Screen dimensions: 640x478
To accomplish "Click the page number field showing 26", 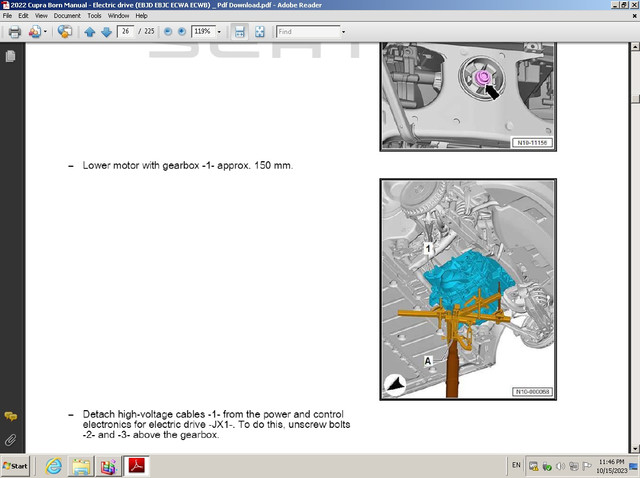I will coord(125,31).
